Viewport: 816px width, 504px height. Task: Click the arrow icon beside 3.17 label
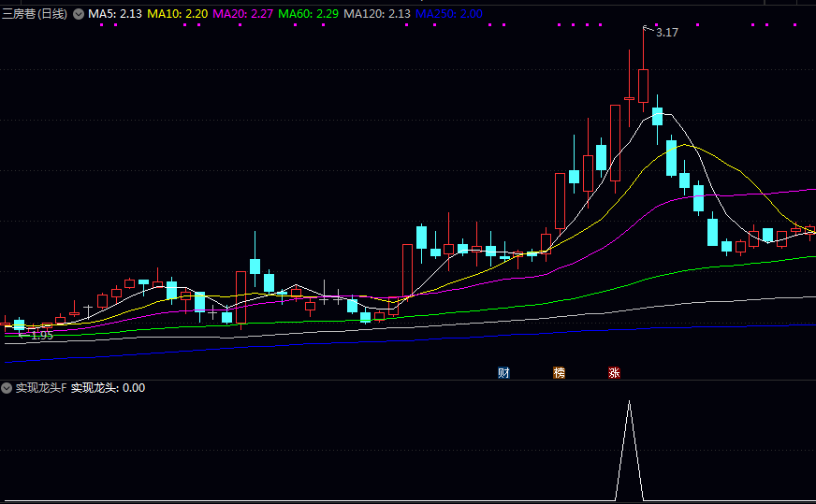point(648,30)
